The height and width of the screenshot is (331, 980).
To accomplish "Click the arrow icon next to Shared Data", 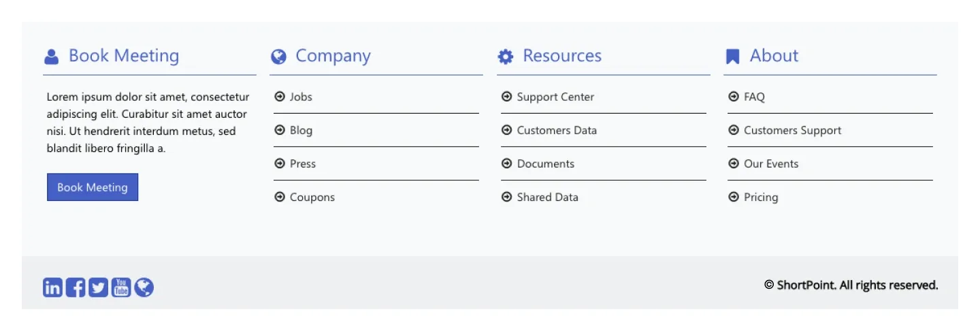I will (506, 197).
